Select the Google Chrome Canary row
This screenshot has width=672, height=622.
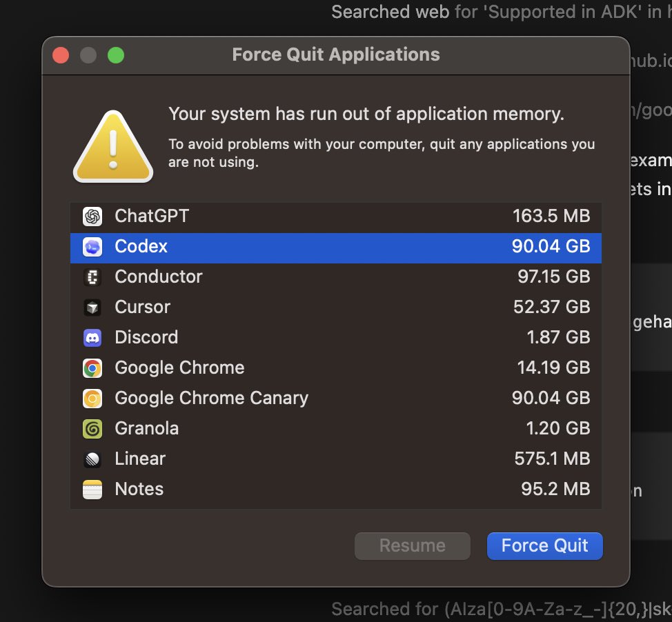335,399
